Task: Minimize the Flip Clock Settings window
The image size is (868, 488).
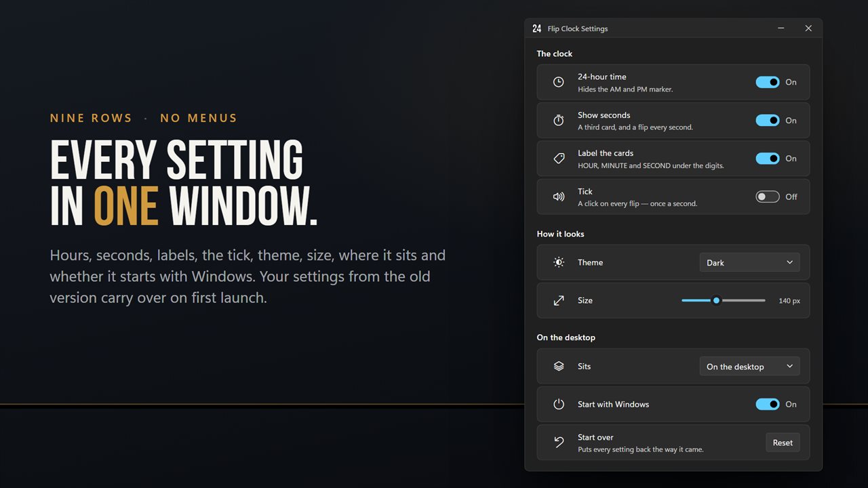Action: [x=781, y=28]
